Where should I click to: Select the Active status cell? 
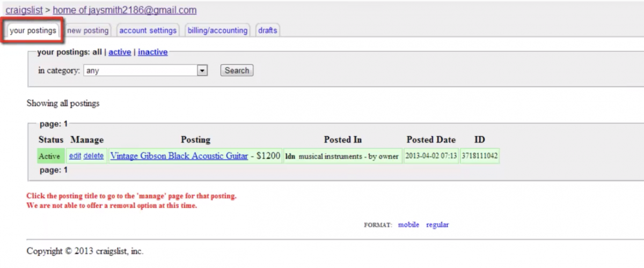point(50,157)
